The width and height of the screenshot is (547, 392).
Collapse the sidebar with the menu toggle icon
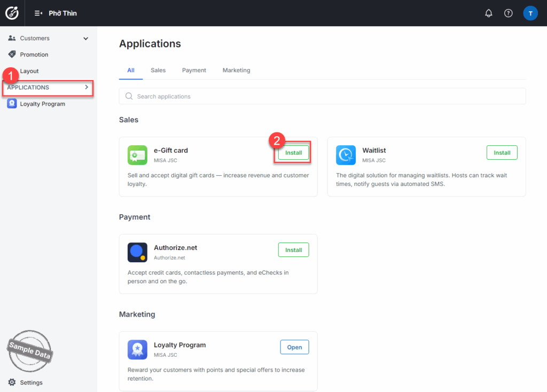pyautogui.click(x=38, y=13)
